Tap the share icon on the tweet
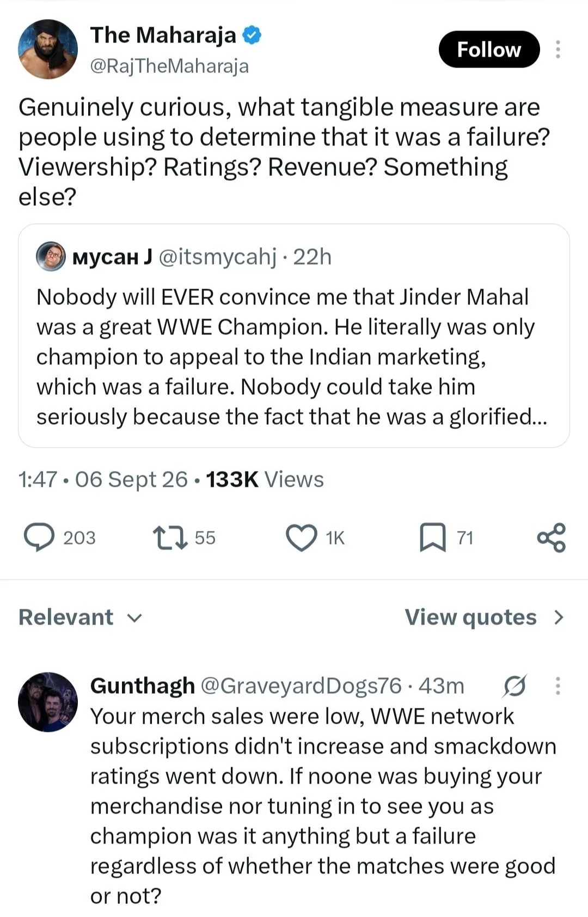 551,537
